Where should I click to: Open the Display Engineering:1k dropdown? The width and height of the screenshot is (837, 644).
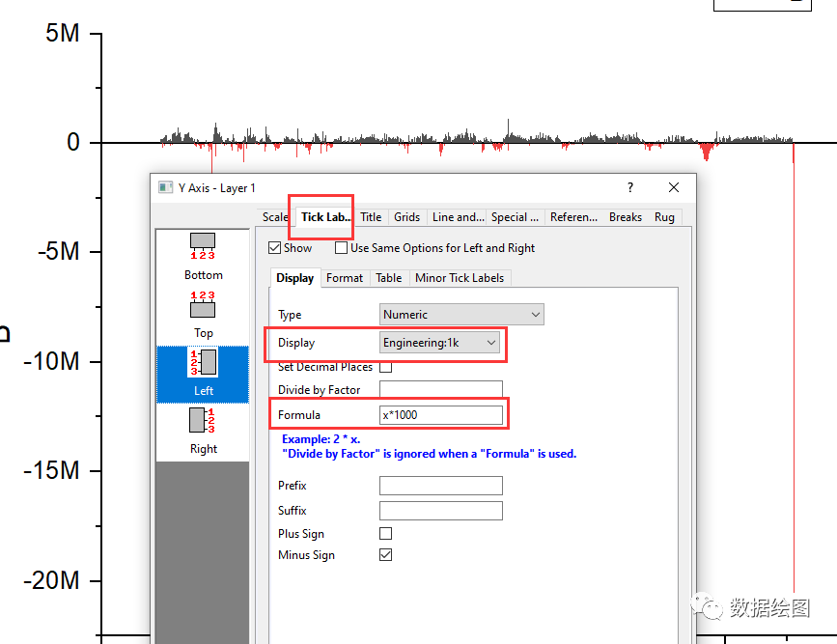(x=439, y=343)
